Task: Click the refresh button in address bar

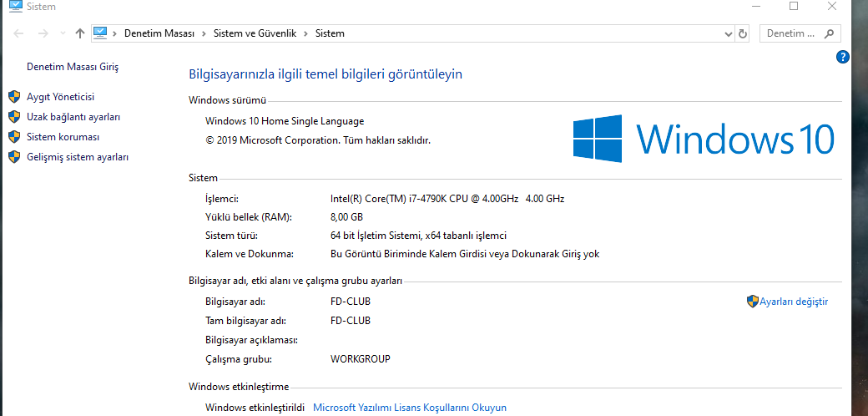Action: click(743, 33)
